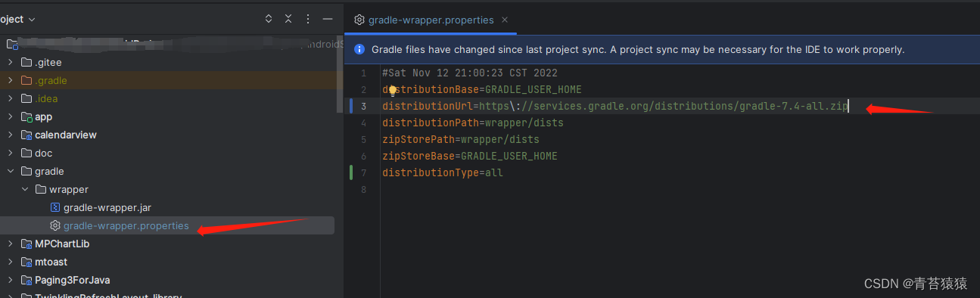Viewport: 980px width, 298px height.
Task: Select the calendarview module in tree
Action: (x=66, y=135)
